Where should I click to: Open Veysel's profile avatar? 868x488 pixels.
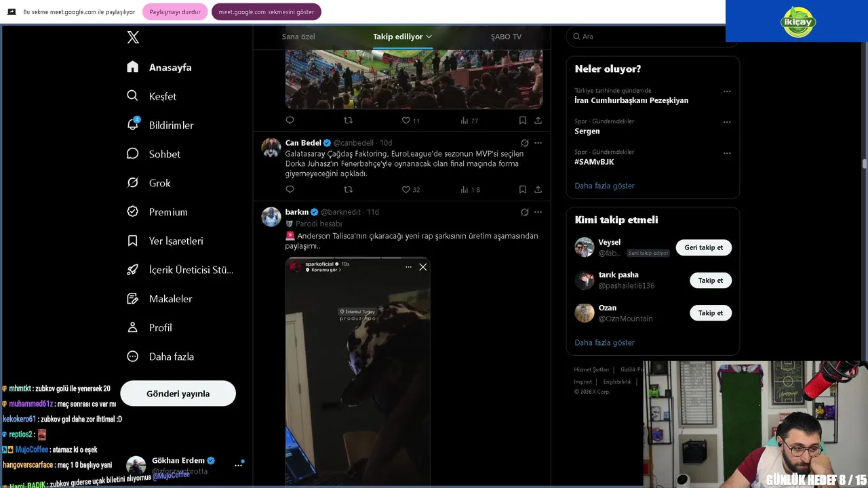point(584,247)
